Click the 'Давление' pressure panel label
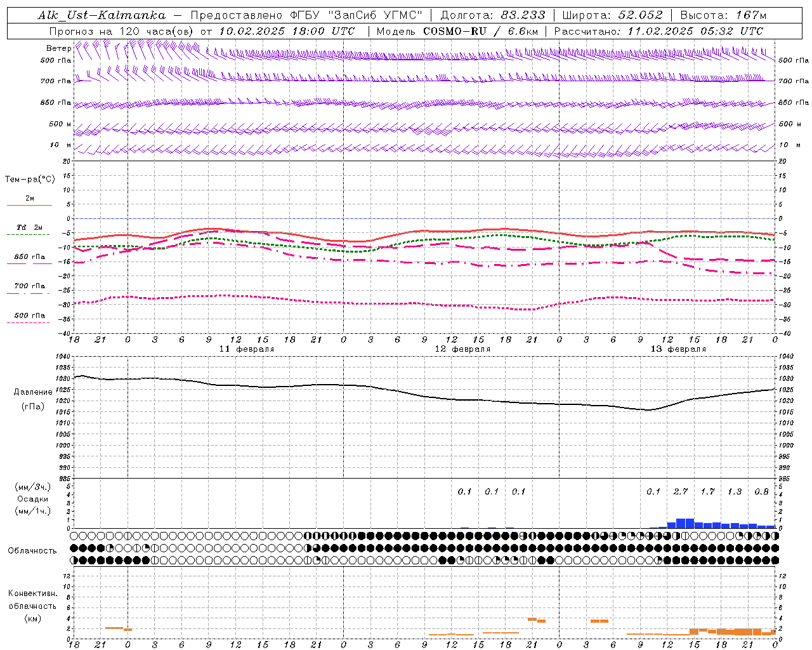The width and height of the screenshot is (812, 650). coord(33,392)
